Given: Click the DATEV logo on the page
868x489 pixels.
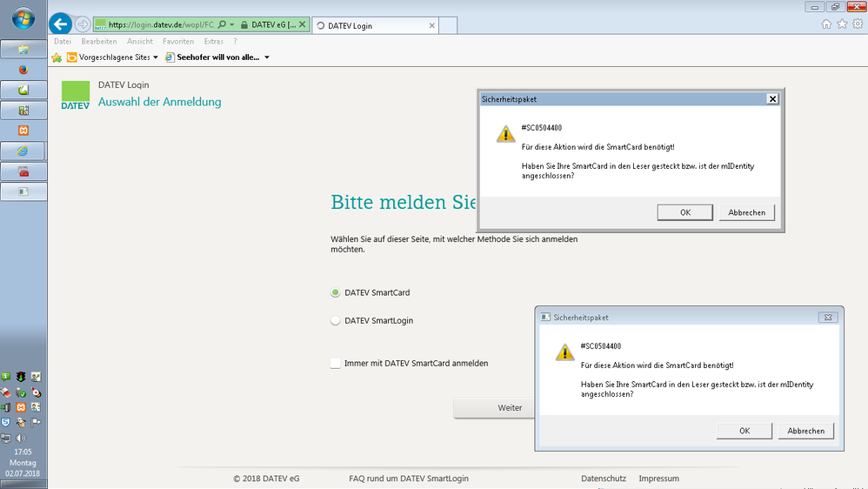Looking at the screenshot, I should [x=76, y=95].
